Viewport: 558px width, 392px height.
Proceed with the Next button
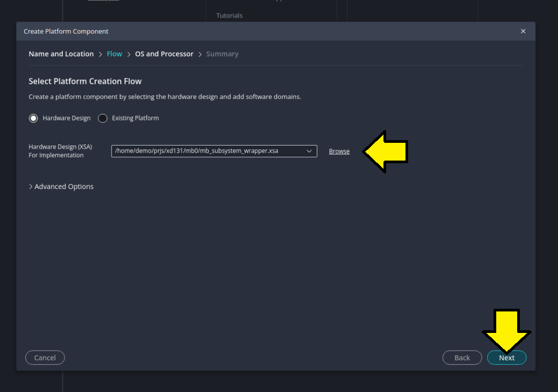[x=506, y=358]
